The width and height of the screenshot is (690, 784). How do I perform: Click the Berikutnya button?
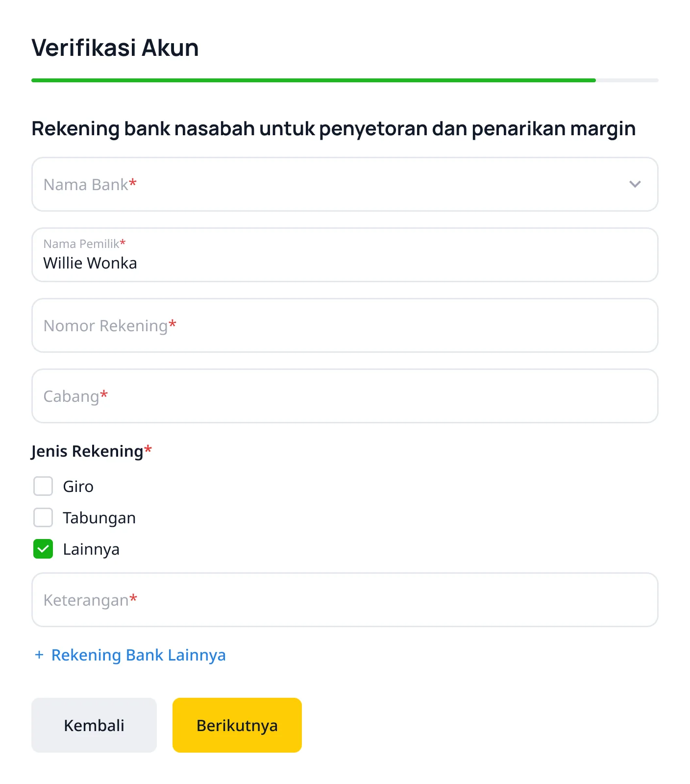tap(237, 725)
